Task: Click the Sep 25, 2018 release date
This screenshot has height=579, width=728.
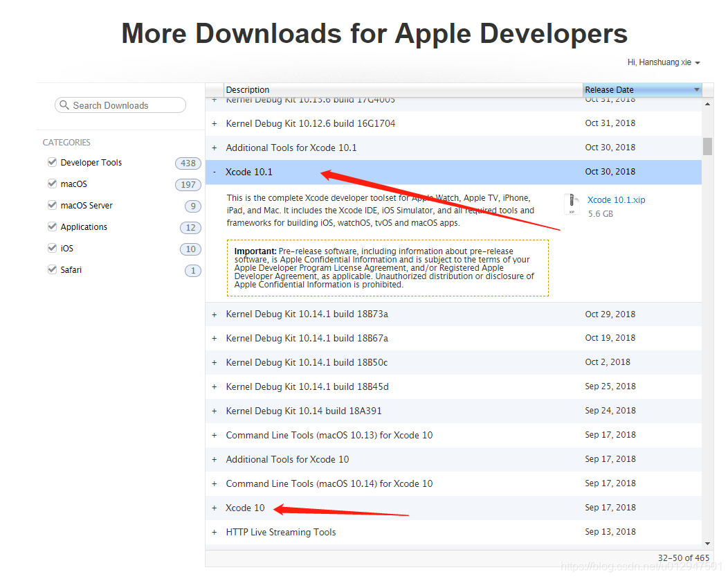Action: [610, 386]
